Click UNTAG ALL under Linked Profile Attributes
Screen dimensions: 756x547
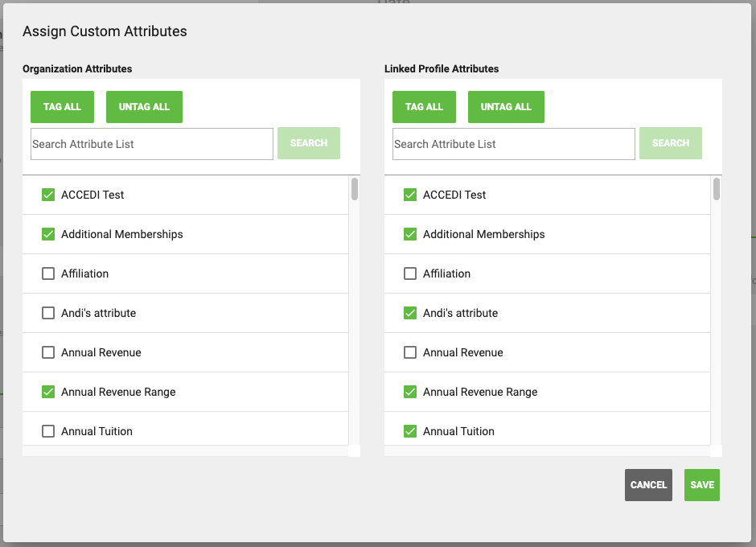tap(506, 107)
